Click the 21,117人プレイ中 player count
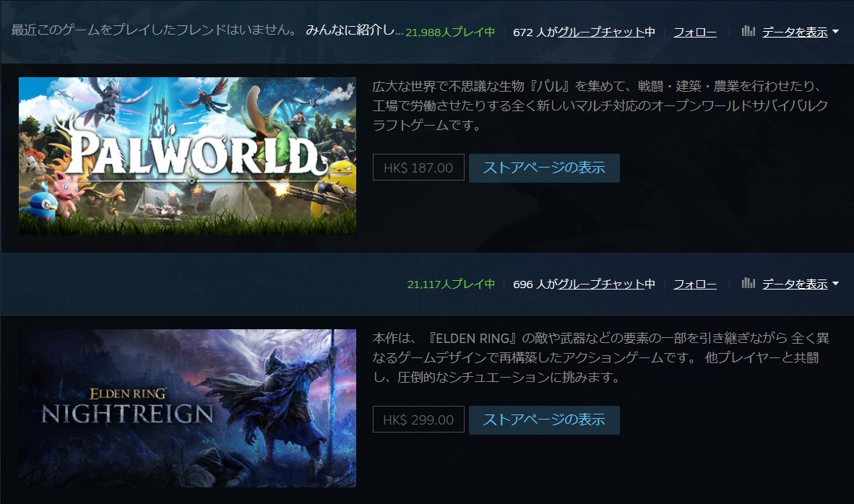 coord(451,284)
